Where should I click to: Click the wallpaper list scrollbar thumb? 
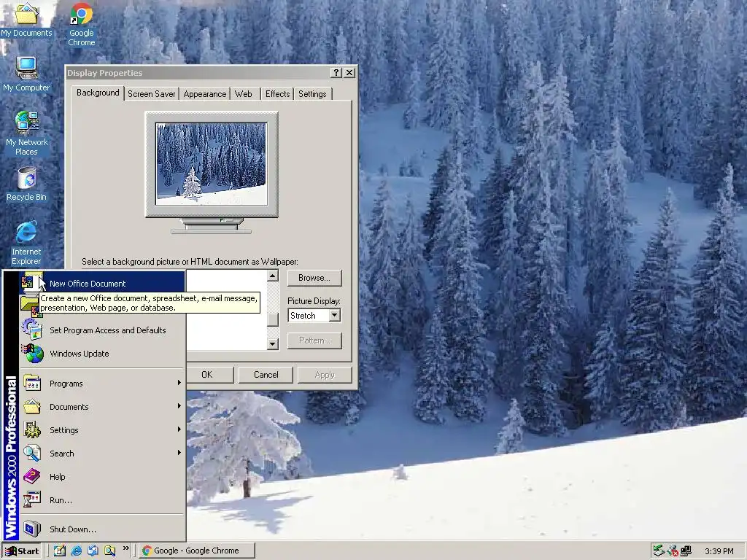click(273, 319)
